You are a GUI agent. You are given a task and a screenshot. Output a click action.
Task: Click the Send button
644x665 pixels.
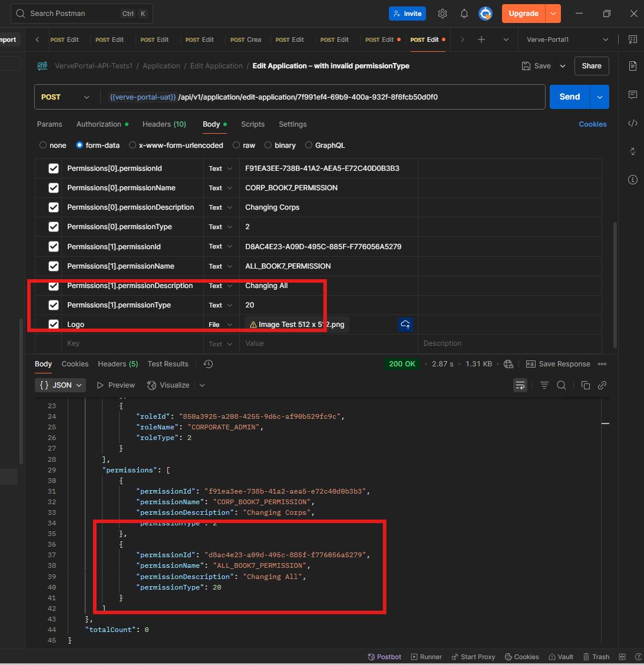pos(569,97)
